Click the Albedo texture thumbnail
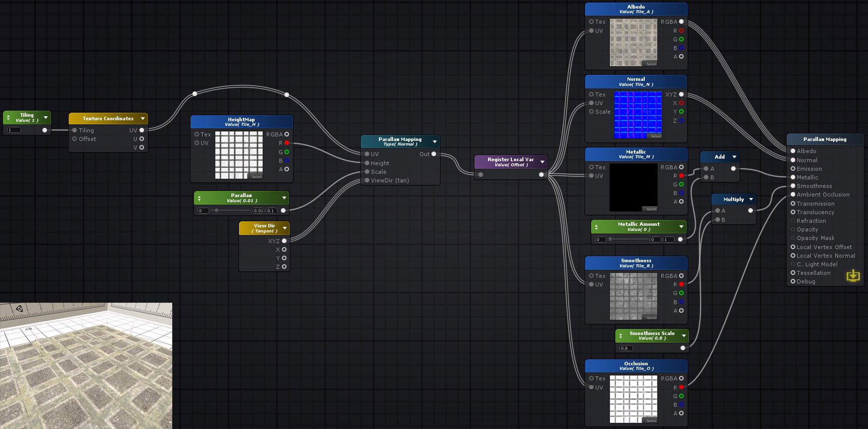Screen dimensions: 868x429 click(x=634, y=42)
